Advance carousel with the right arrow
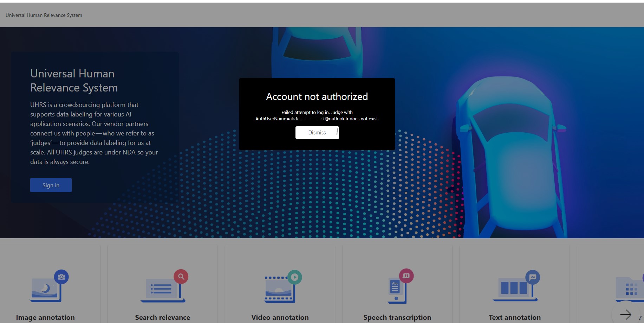The height and width of the screenshot is (323, 644). click(x=626, y=314)
